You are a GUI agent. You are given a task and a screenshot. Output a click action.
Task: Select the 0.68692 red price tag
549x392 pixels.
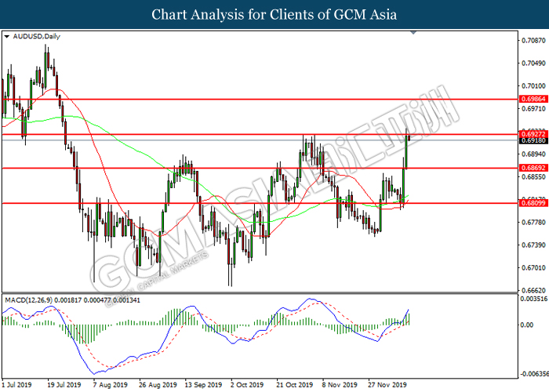tap(532, 168)
